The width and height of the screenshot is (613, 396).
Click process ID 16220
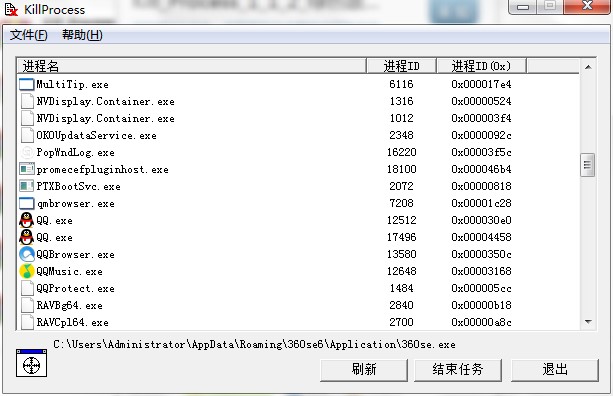[x=401, y=152]
